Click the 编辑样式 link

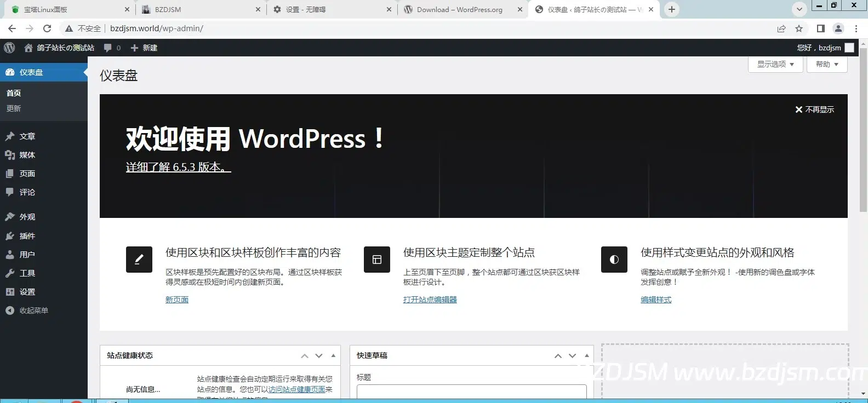pyautogui.click(x=656, y=300)
